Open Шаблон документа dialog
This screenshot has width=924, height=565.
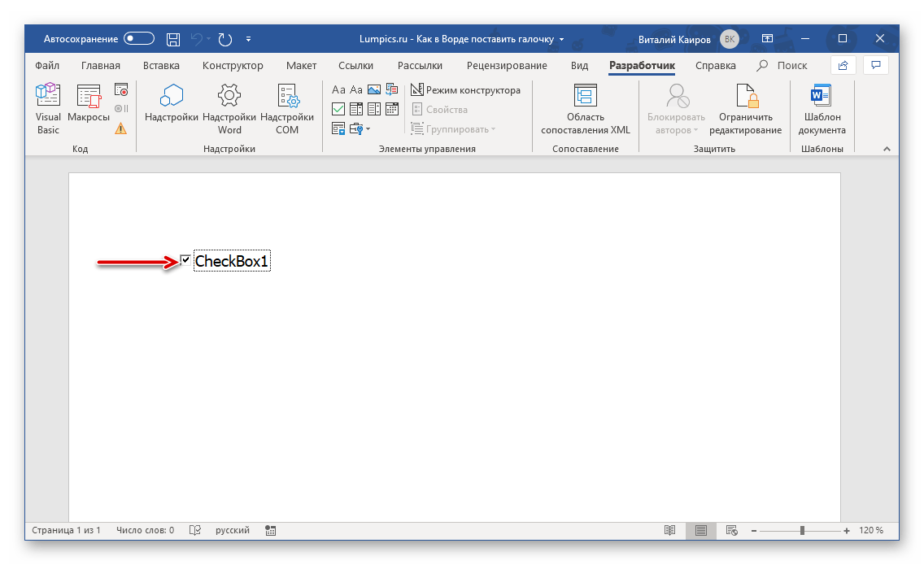(822, 109)
